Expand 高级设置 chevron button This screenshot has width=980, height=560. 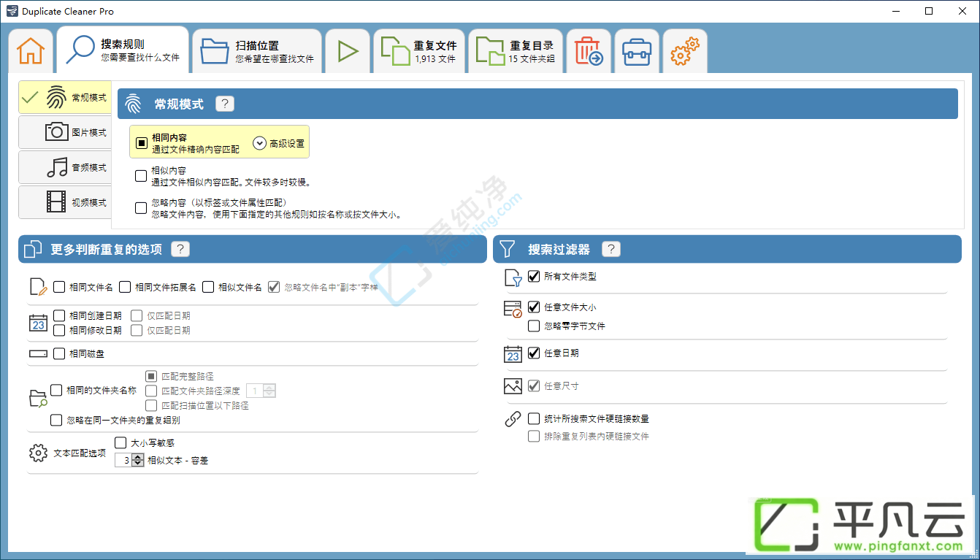click(x=259, y=143)
